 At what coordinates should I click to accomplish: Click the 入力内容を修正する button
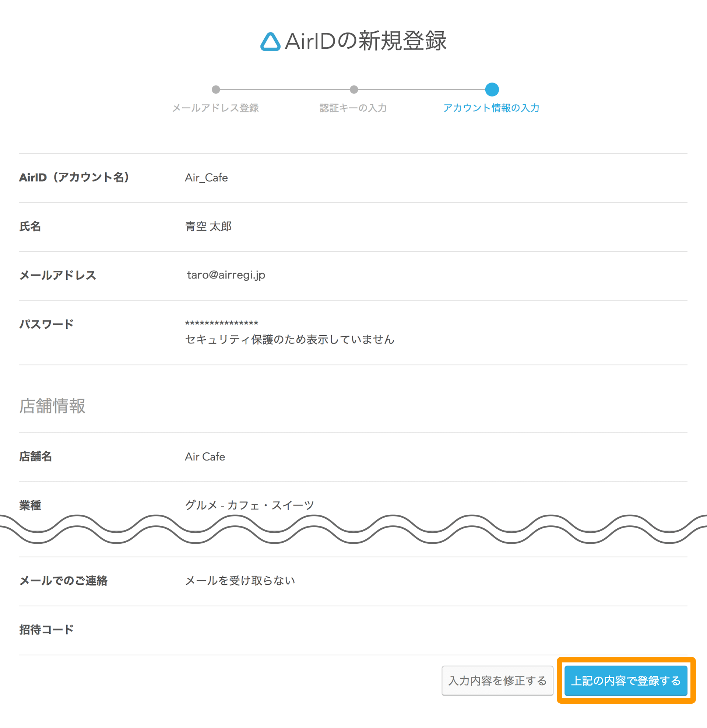497,680
